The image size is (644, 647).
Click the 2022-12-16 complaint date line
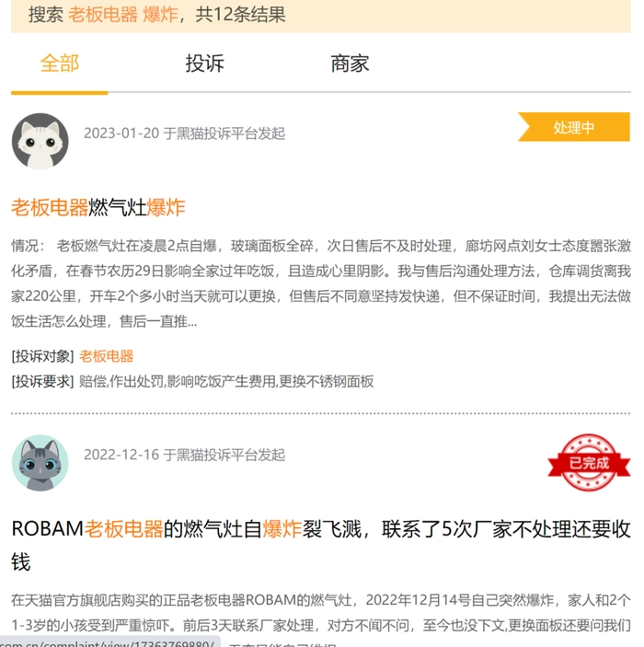pos(184,455)
